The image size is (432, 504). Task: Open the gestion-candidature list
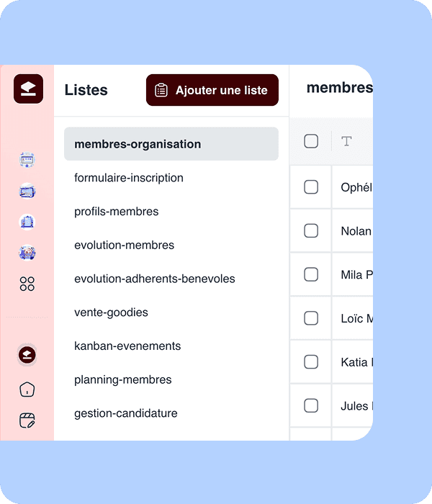coord(126,413)
